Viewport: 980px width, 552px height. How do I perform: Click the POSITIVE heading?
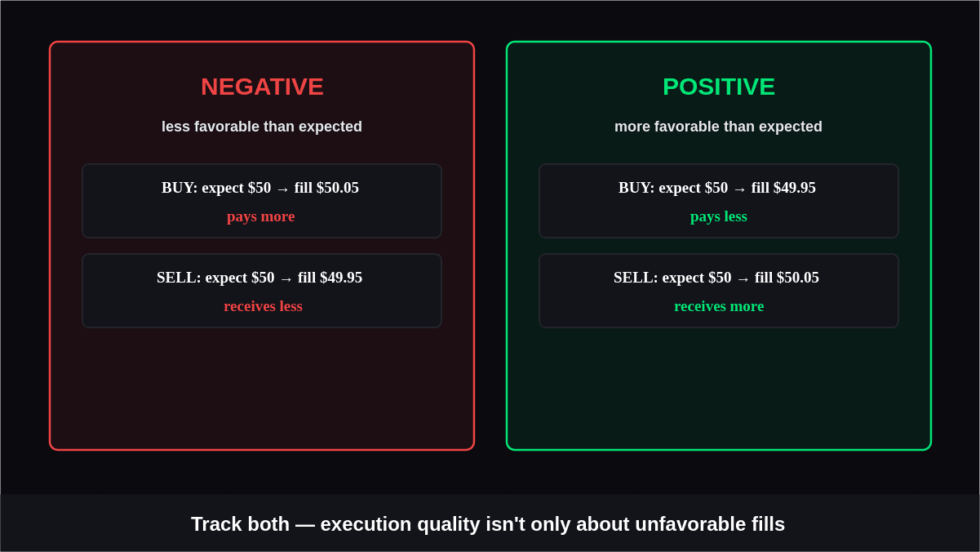click(x=719, y=87)
